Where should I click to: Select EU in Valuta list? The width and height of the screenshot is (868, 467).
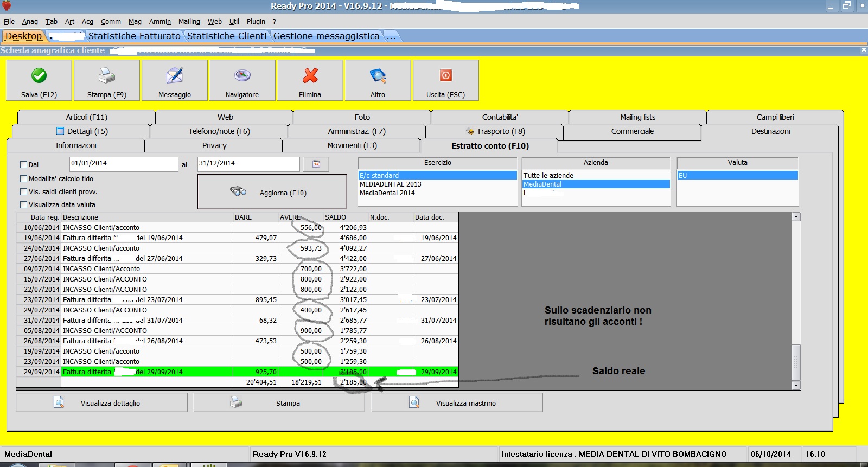pyautogui.click(x=737, y=176)
